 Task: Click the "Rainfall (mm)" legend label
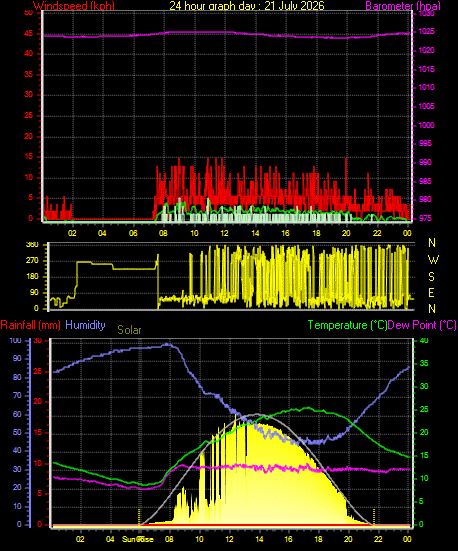point(31,325)
